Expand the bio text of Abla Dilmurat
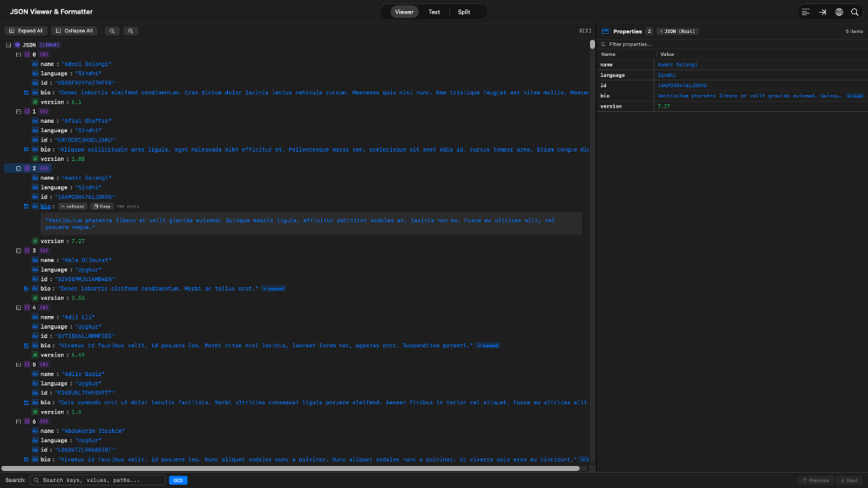This screenshot has width=868, height=488. click(274, 289)
